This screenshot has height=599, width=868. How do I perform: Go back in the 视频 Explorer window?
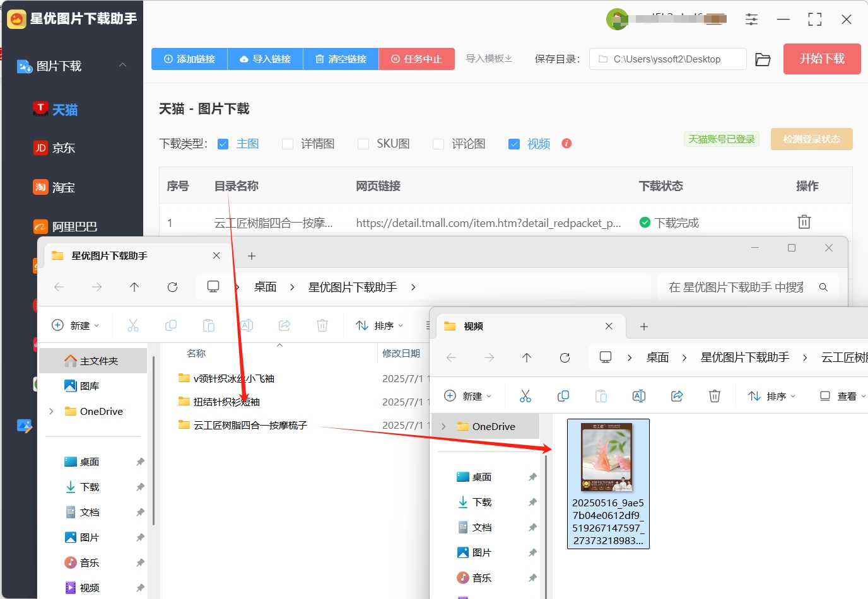451,358
